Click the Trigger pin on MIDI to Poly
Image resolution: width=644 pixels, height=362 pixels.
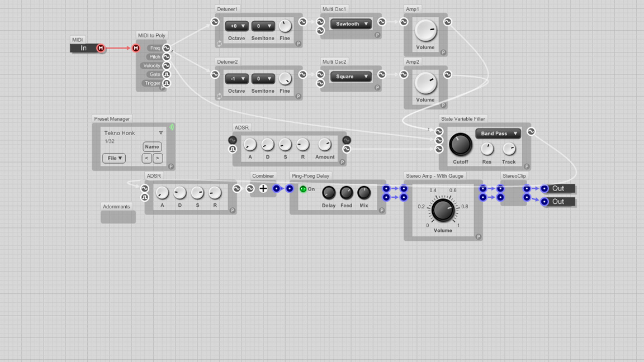(x=166, y=83)
